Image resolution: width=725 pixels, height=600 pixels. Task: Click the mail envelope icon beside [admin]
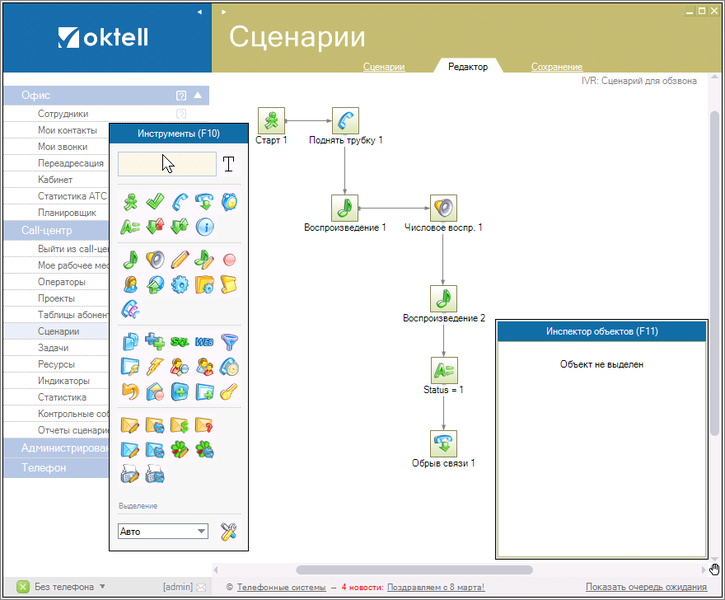[201, 588]
